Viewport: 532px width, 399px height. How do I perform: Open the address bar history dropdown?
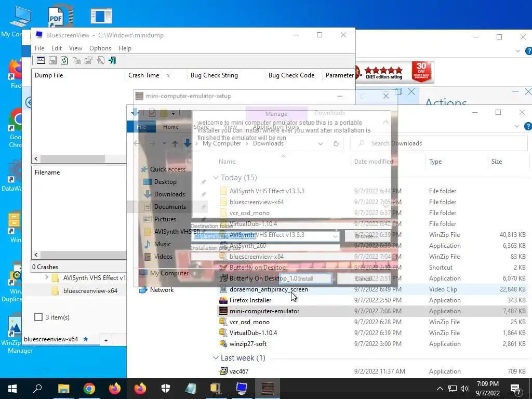tap(320, 143)
